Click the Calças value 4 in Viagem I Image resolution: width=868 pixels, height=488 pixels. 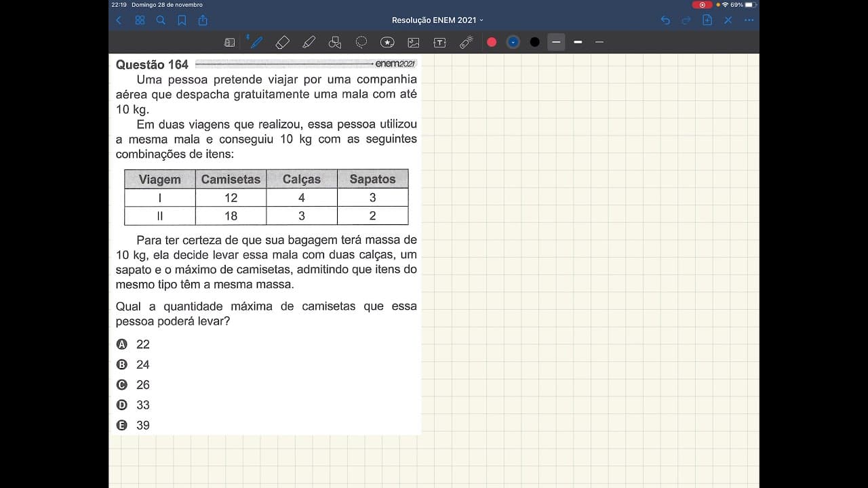click(302, 198)
